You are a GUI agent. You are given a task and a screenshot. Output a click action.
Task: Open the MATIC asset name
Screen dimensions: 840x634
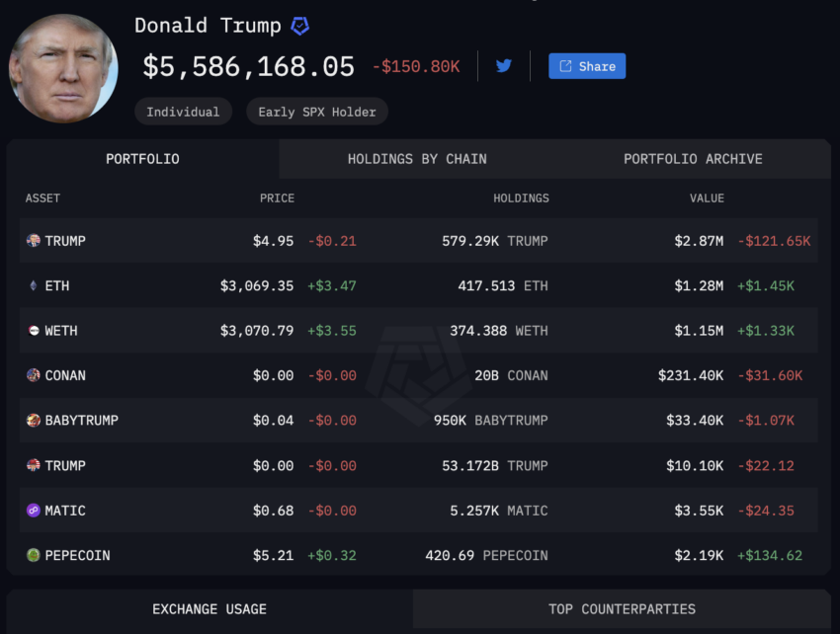[65, 511]
